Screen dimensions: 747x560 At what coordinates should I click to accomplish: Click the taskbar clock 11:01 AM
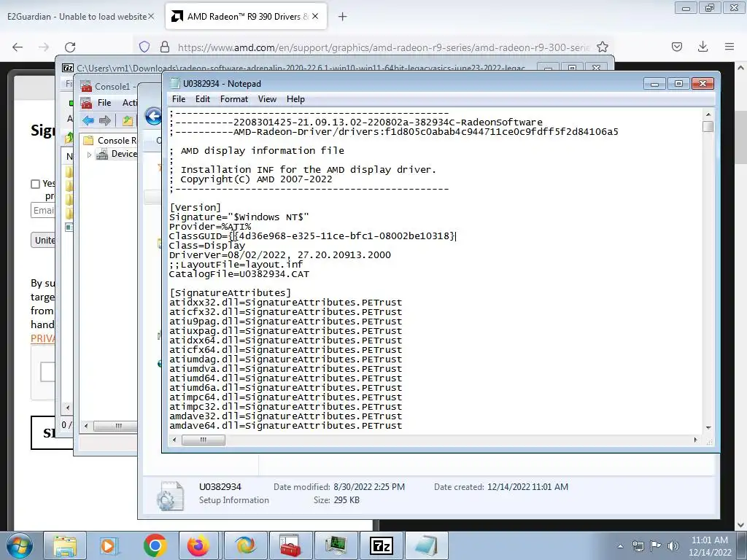(709, 540)
